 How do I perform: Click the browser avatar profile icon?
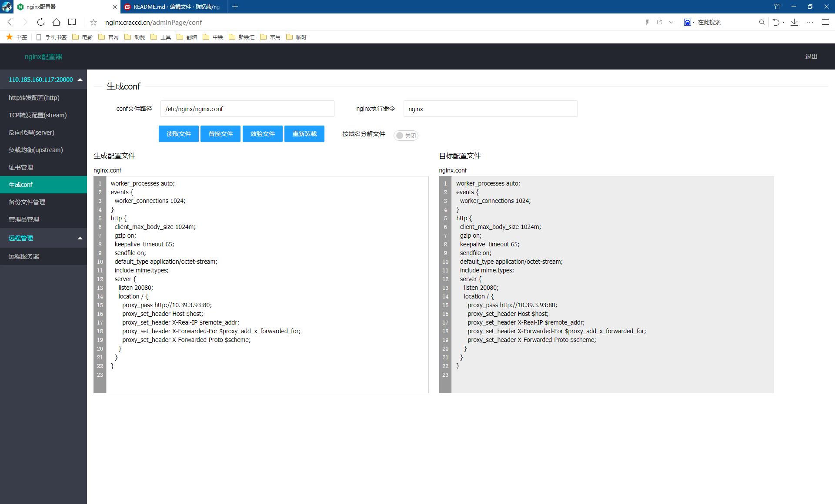pos(7,7)
